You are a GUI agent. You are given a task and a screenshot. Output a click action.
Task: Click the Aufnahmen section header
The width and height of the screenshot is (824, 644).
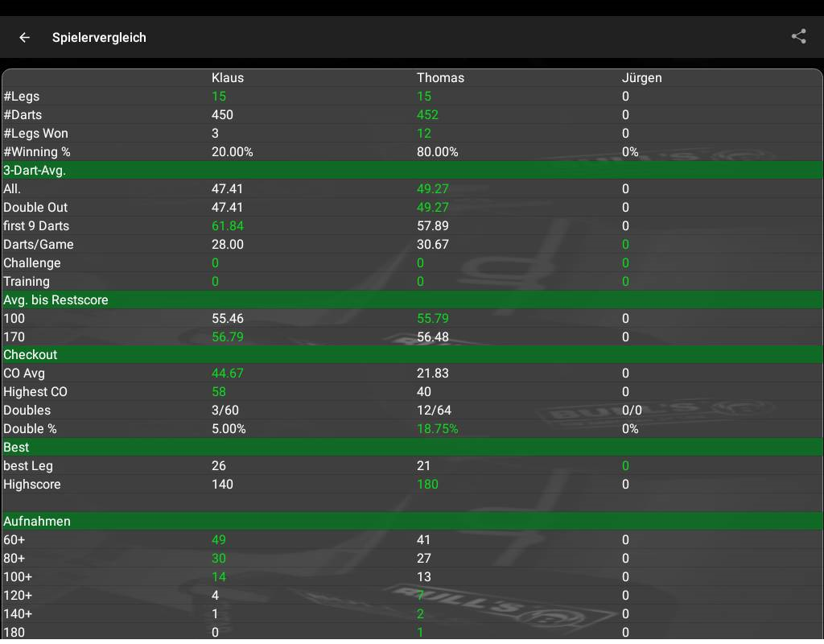(37, 522)
